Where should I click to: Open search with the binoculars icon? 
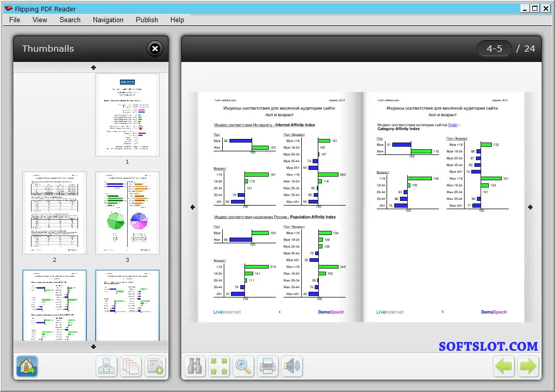[x=195, y=366]
